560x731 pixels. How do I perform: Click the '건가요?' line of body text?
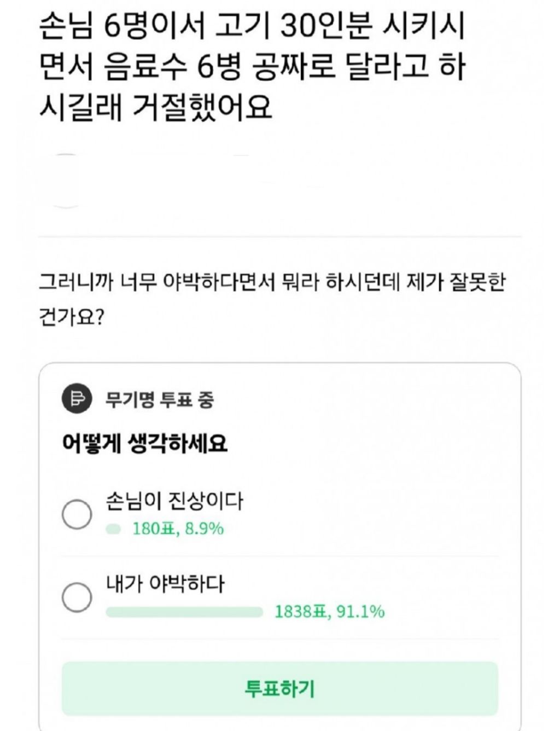[71, 317]
